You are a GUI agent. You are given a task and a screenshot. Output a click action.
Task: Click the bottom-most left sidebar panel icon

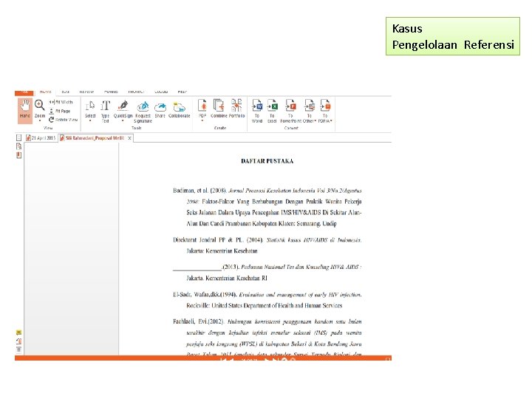point(19,349)
